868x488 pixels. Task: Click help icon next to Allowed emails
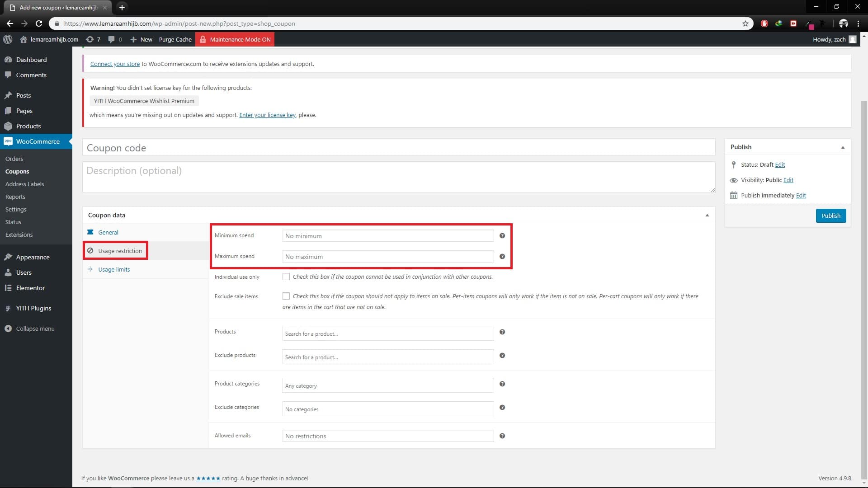[502, 436]
